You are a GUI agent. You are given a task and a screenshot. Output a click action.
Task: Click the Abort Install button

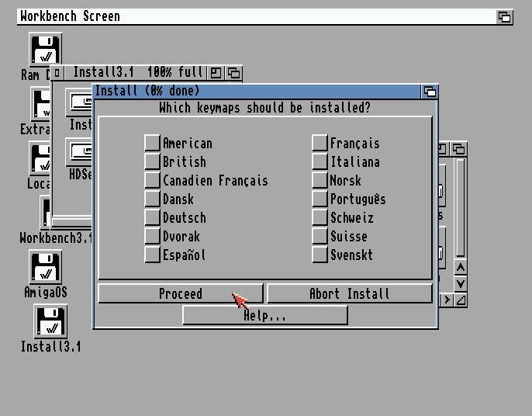(x=349, y=293)
